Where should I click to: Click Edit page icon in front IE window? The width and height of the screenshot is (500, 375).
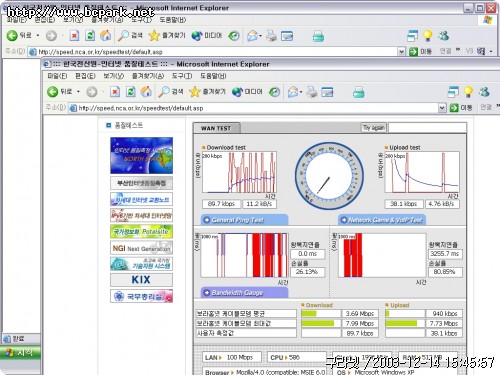pos(327,92)
